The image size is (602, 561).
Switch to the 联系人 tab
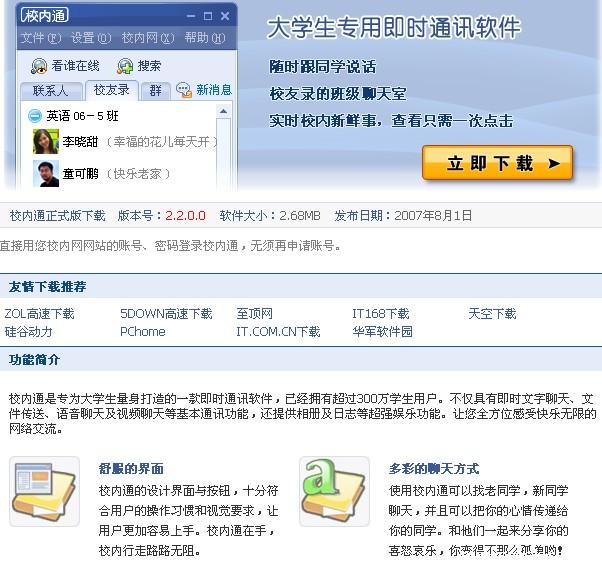51,91
